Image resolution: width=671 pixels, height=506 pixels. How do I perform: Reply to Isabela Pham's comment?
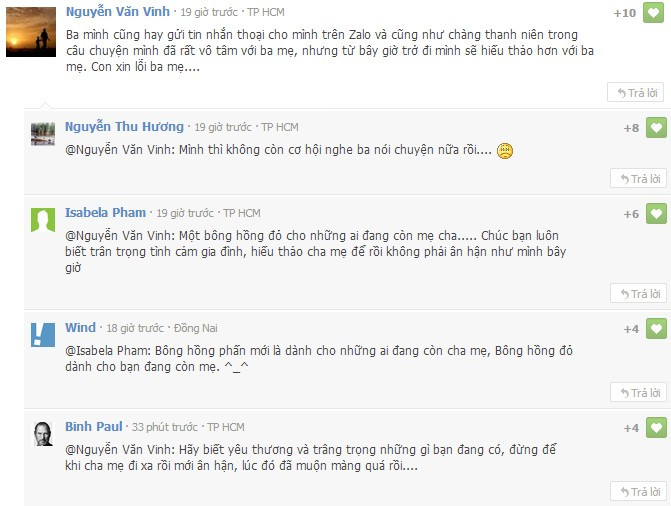638,294
